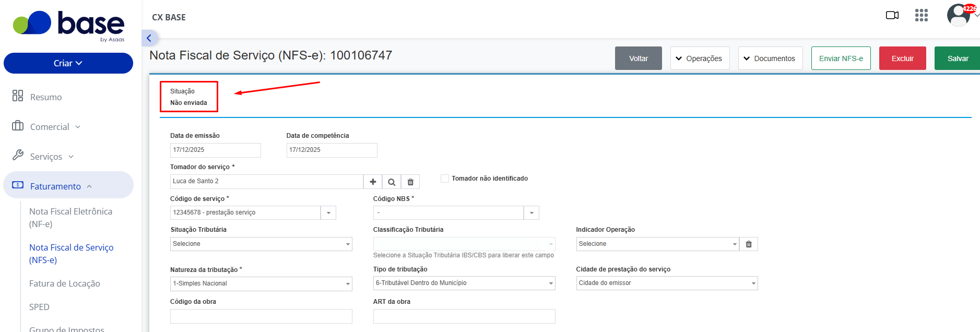Screen dimensions: 980x332
Task: Click the Código NBS value field
Action: [x=448, y=213]
